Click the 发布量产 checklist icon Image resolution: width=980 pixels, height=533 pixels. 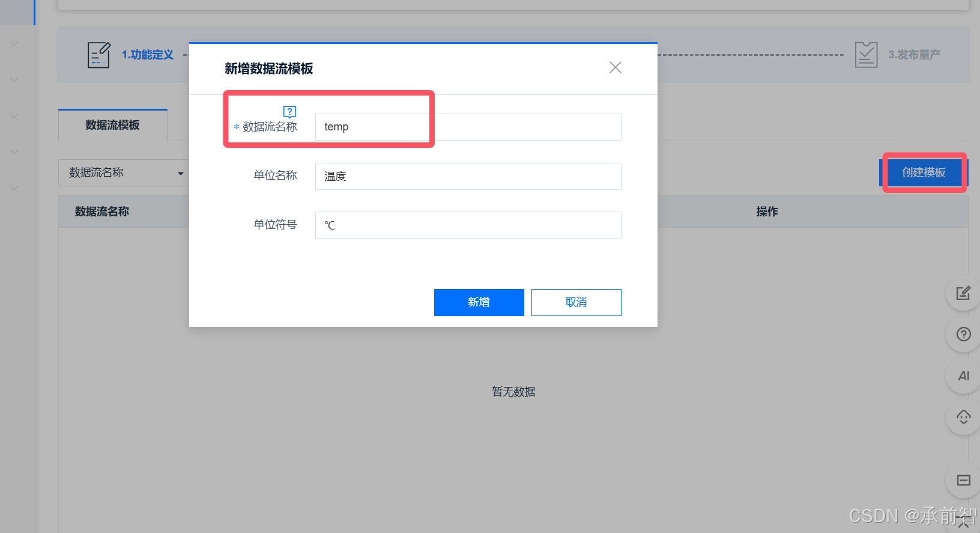tap(866, 55)
